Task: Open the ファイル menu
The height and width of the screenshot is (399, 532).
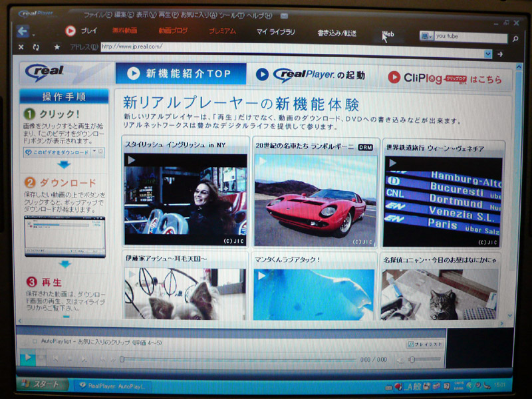Action: point(98,15)
